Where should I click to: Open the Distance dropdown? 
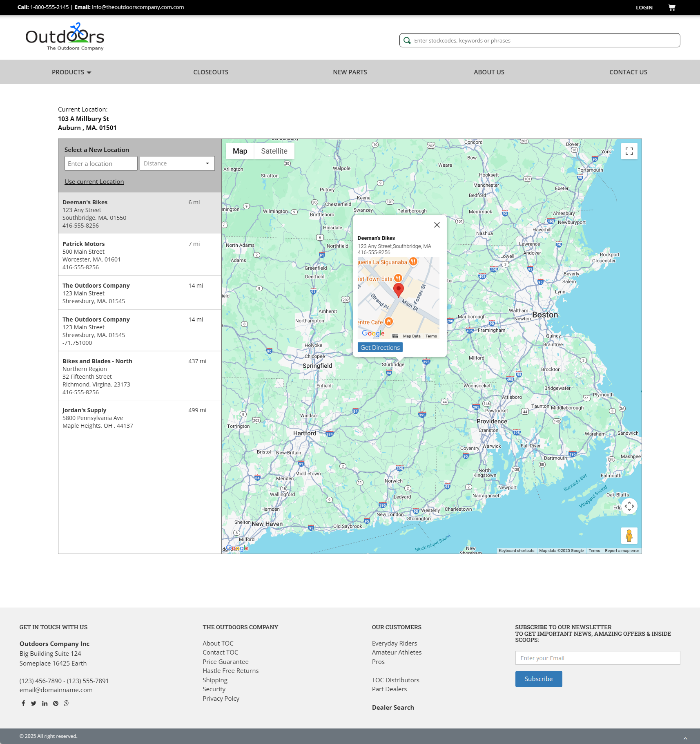[177, 163]
